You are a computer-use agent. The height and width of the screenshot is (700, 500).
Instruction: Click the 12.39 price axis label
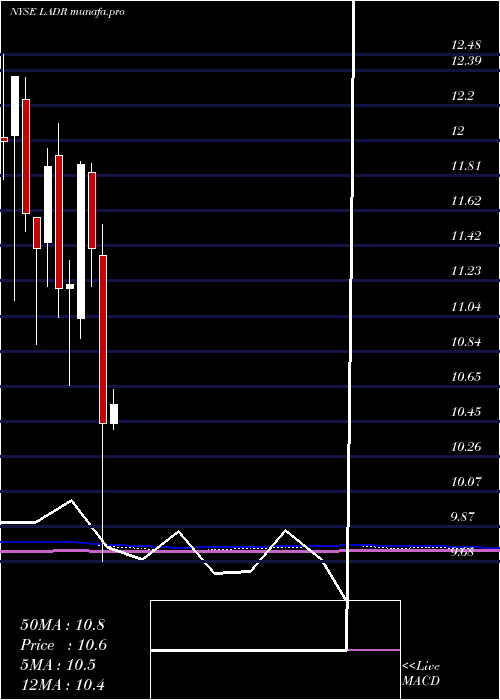[466, 61]
